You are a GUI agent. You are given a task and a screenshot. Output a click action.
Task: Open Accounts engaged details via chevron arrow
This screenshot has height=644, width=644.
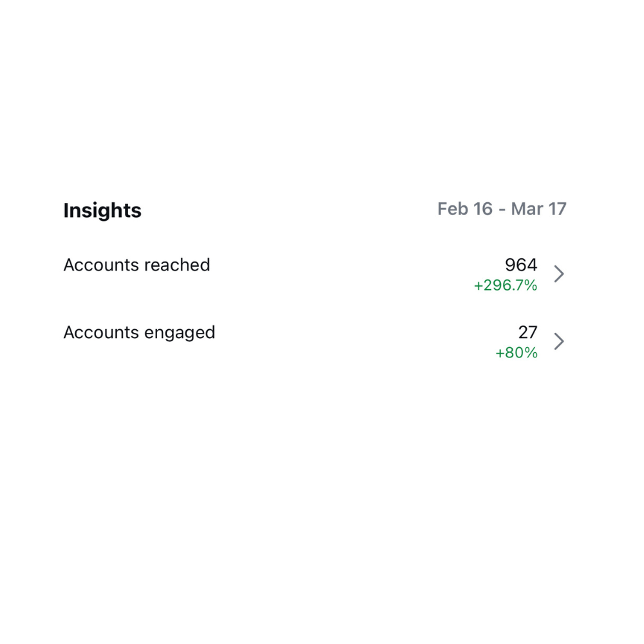click(x=559, y=341)
